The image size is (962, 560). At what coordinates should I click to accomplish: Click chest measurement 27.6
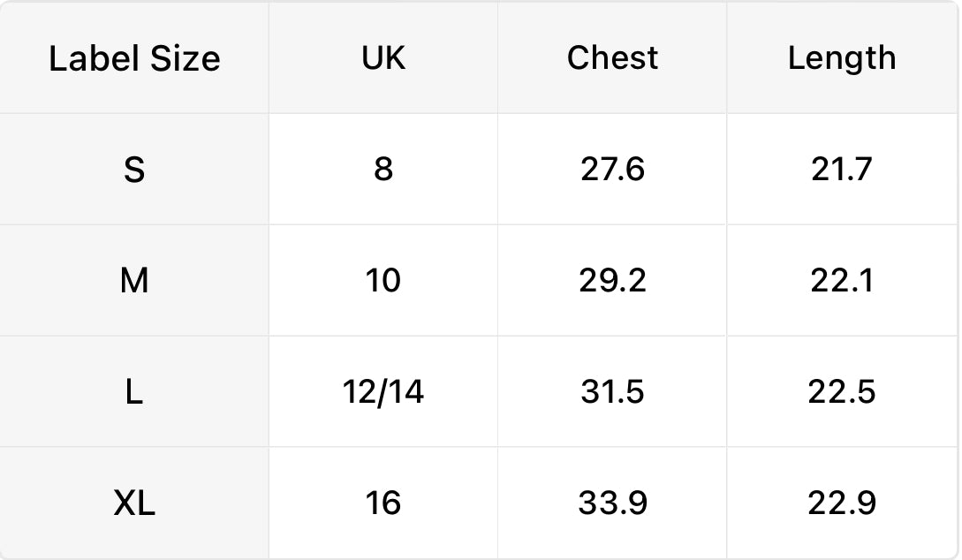point(612,170)
